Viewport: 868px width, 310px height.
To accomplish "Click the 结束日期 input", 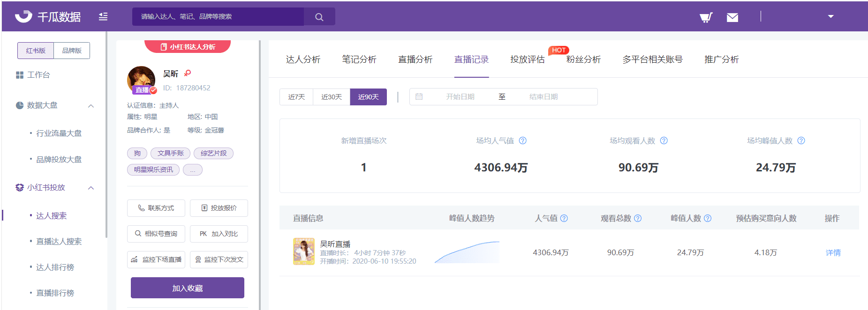I will pos(543,97).
